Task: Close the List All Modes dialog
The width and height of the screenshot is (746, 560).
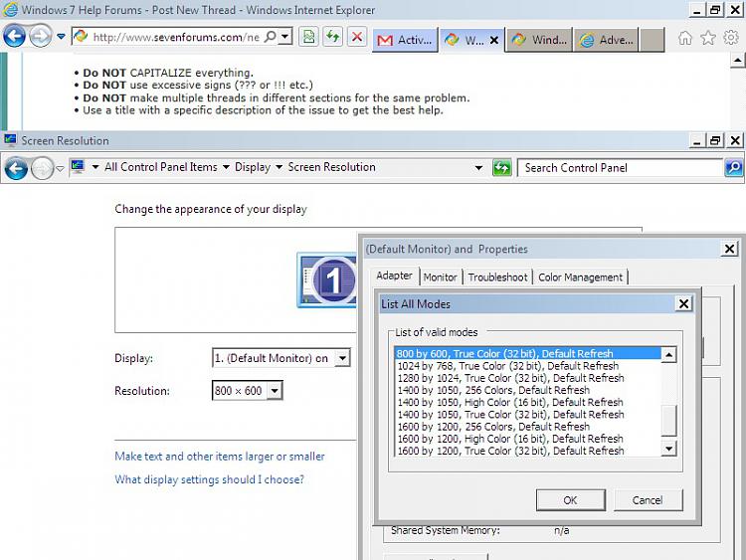Action: [x=683, y=303]
